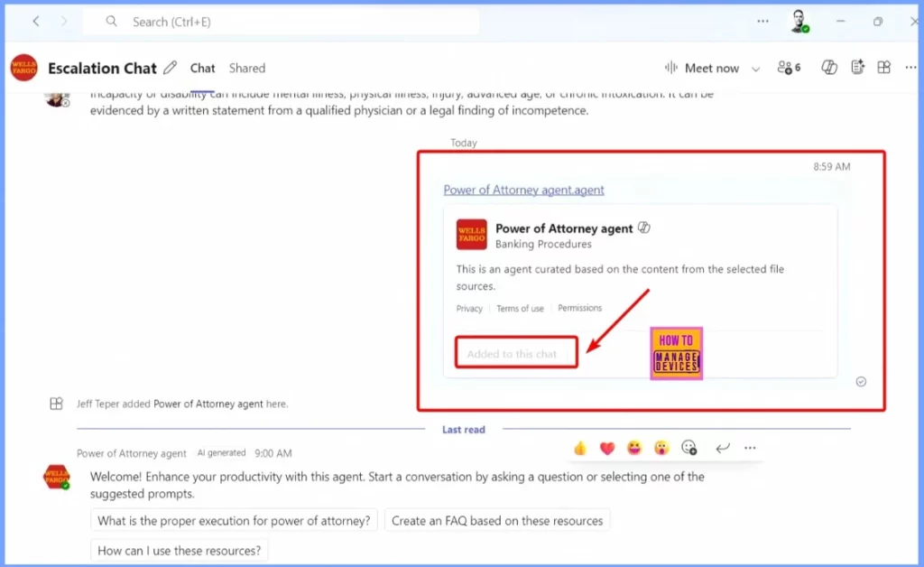The image size is (924, 567).
Task: Open the Privacy link
Action: tap(469, 308)
